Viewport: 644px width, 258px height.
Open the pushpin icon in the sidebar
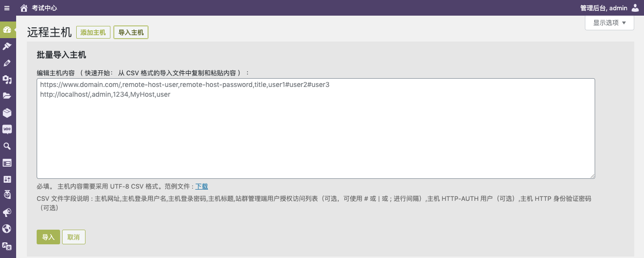[x=7, y=46]
